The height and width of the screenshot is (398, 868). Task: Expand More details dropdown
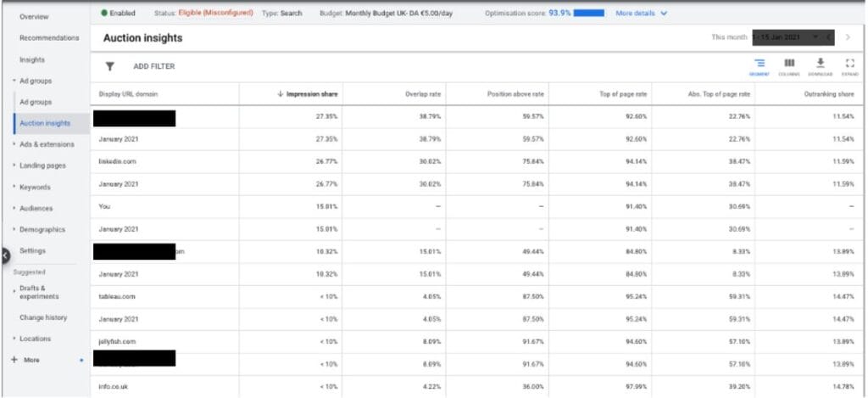click(642, 14)
